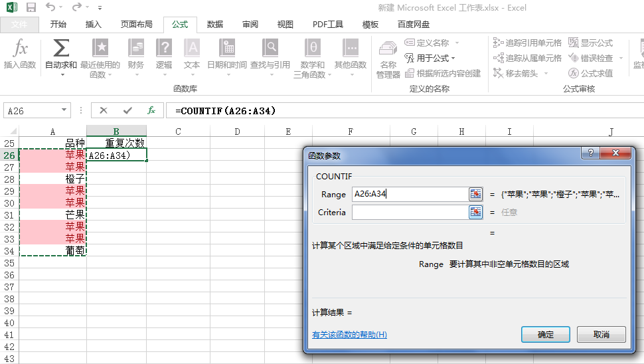This screenshot has height=364, width=644.
Task: Switch to the Insert (插入) tab
Action: pyautogui.click(x=93, y=24)
